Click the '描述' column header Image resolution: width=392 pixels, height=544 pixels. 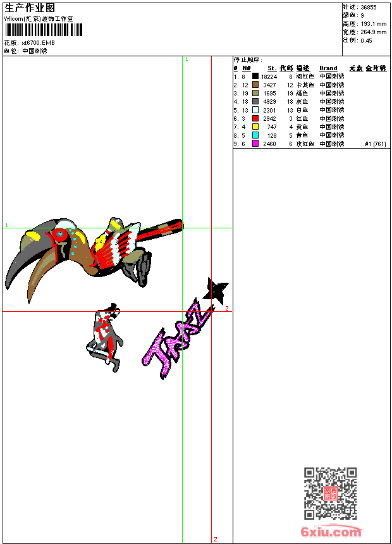(303, 68)
